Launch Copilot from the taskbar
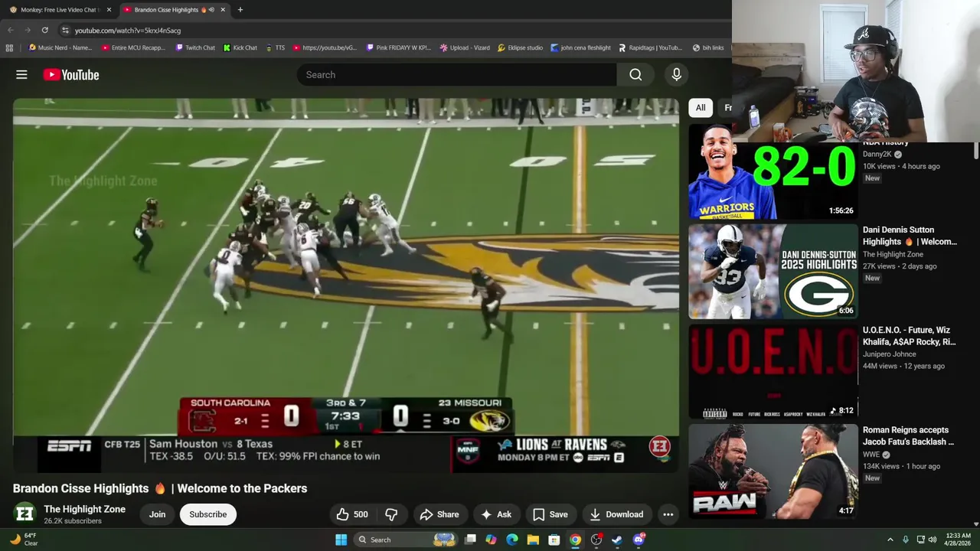The width and height of the screenshot is (980, 551). point(491,540)
